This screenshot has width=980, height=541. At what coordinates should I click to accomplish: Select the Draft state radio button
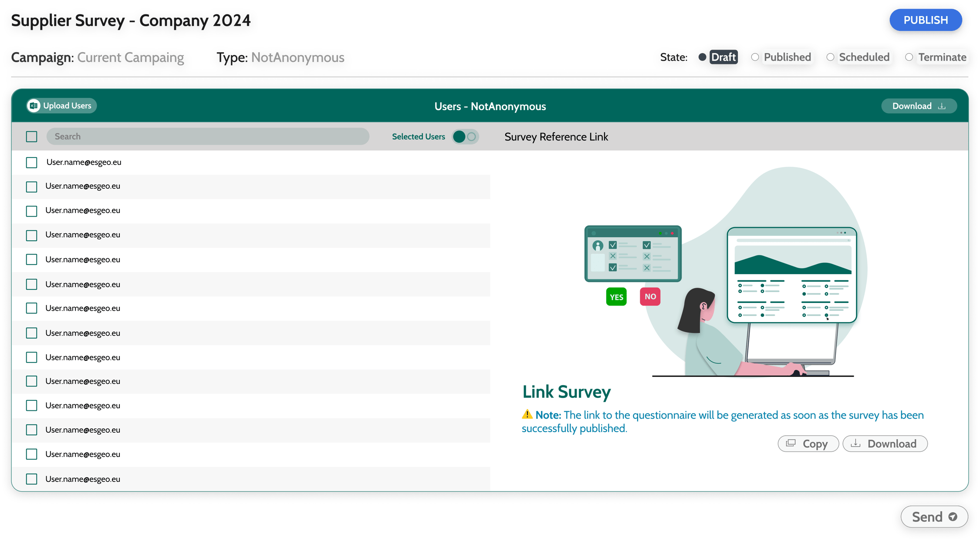(x=702, y=57)
